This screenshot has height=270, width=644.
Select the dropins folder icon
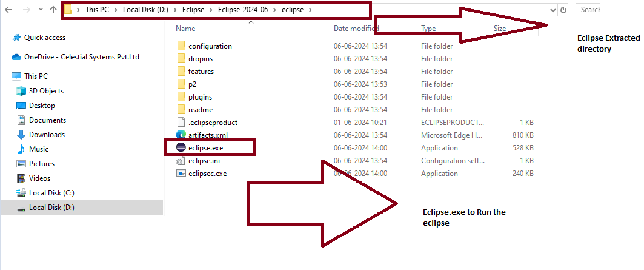[182, 58]
